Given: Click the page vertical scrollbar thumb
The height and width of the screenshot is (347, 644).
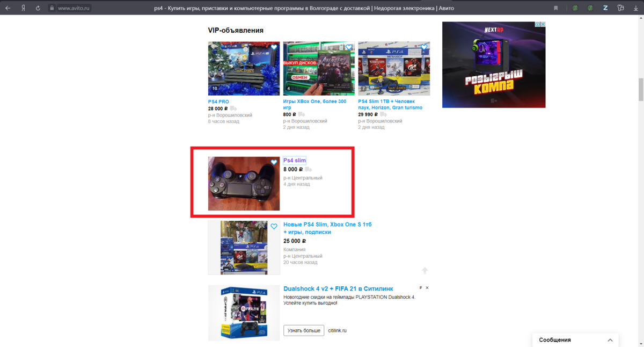Looking at the screenshot, I should (x=640, y=89).
